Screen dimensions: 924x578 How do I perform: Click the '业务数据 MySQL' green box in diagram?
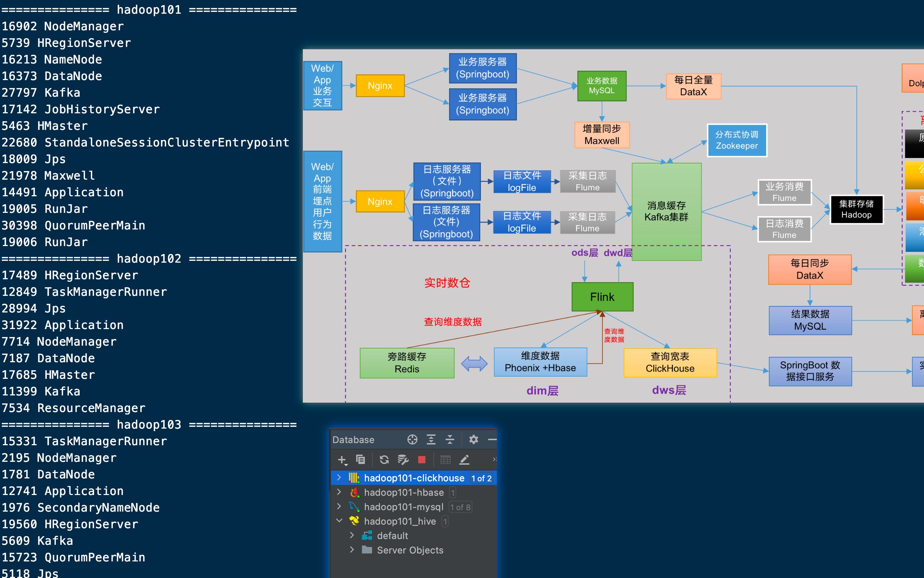point(602,86)
